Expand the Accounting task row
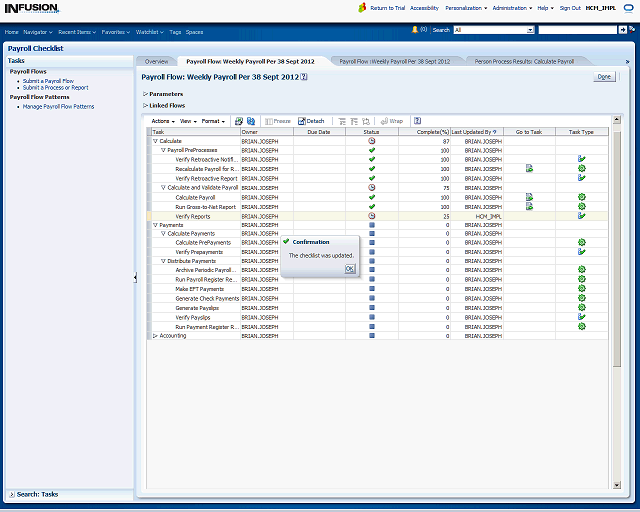The width and height of the screenshot is (640, 512). click(155, 336)
